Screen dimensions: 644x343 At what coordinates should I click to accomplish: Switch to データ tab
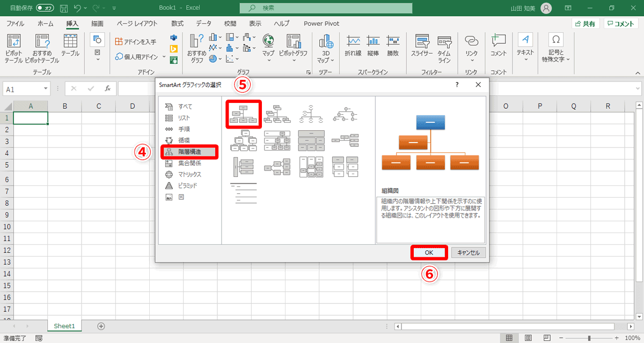[203, 24]
